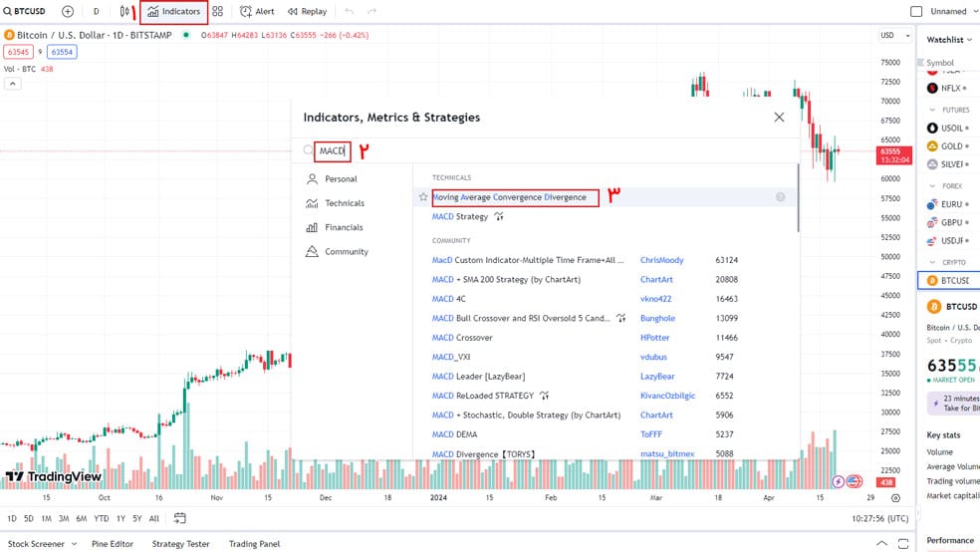This screenshot has height=552, width=980.
Task: Favorite Moving Average Convergence Divergence star
Action: [423, 197]
